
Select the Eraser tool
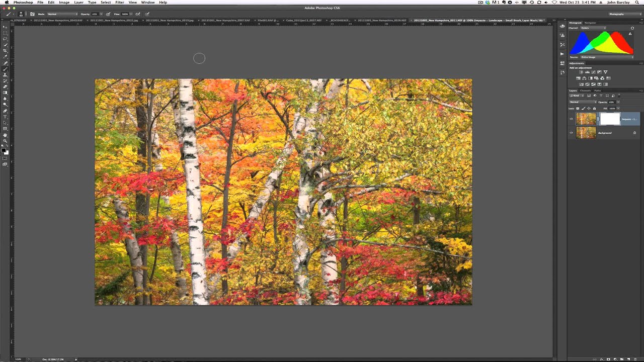click(5, 86)
